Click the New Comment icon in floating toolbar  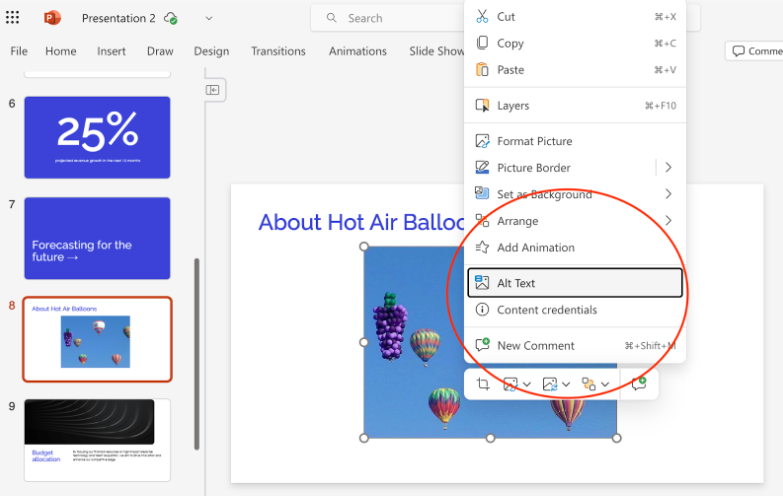coord(639,384)
